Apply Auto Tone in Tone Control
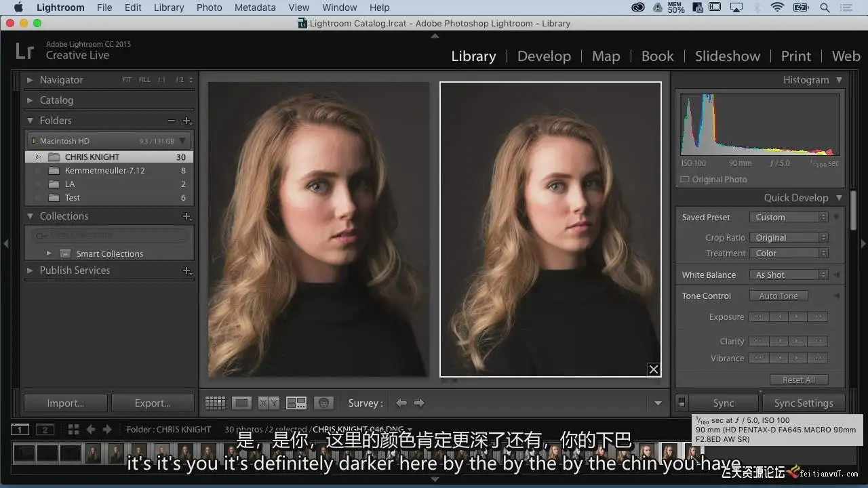This screenshot has height=488, width=868. 778,296
